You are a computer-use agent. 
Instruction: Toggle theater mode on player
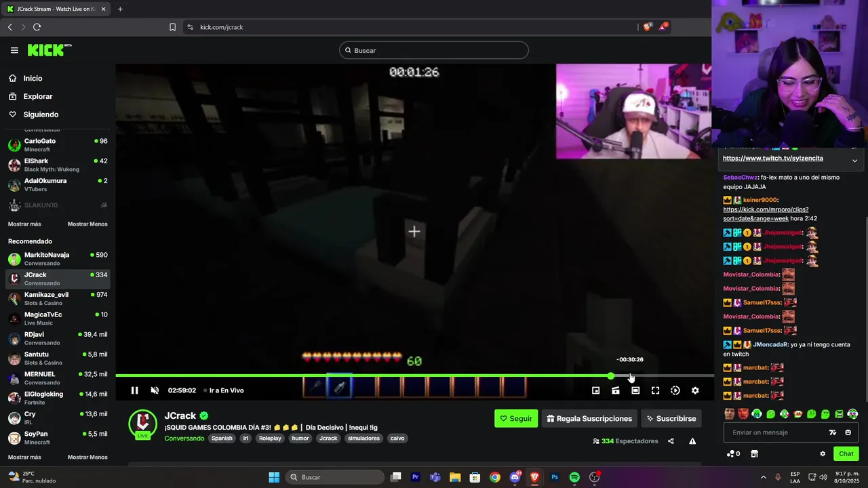(635, 390)
